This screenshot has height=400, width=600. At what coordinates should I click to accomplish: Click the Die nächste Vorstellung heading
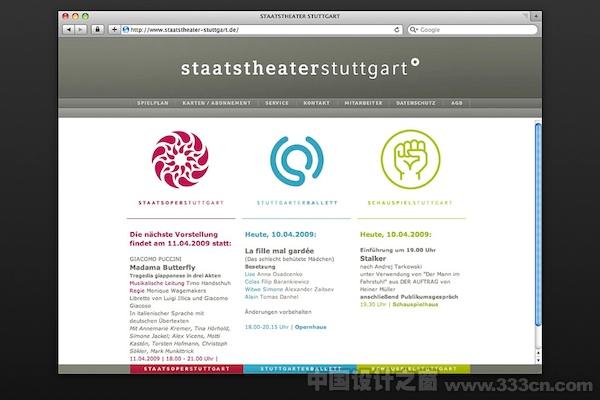180,239
